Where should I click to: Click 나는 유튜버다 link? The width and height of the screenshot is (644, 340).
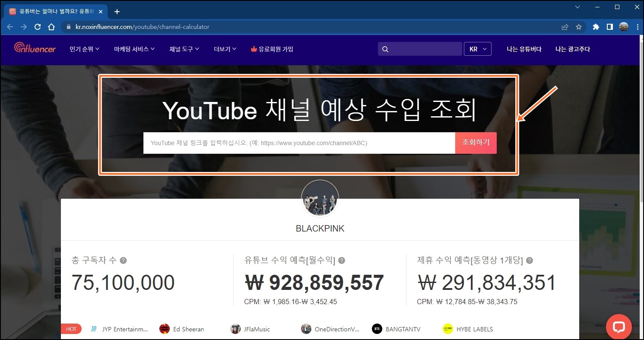[x=524, y=49]
